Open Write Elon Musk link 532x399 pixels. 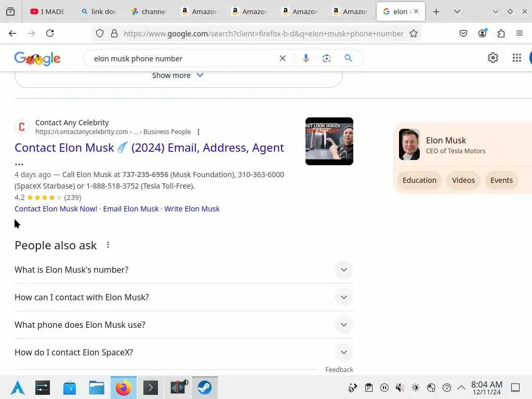coord(192,209)
